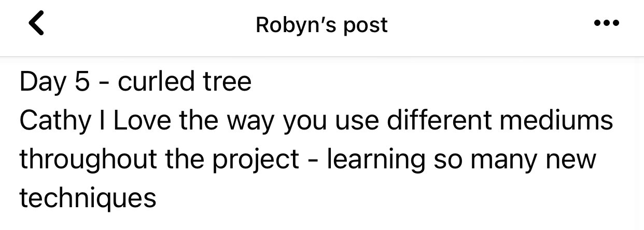Image resolution: width=644 pixels, height=230 pixels.
Task: Tap the back arrow icon
Action: click(x=36, y=24)
